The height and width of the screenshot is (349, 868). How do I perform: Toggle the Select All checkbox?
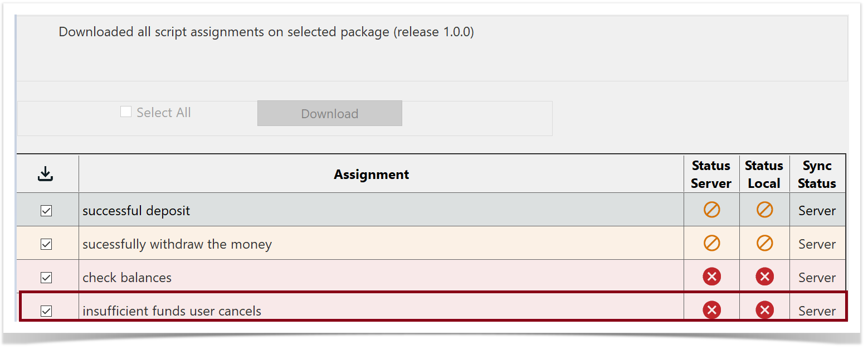point(126,112)
